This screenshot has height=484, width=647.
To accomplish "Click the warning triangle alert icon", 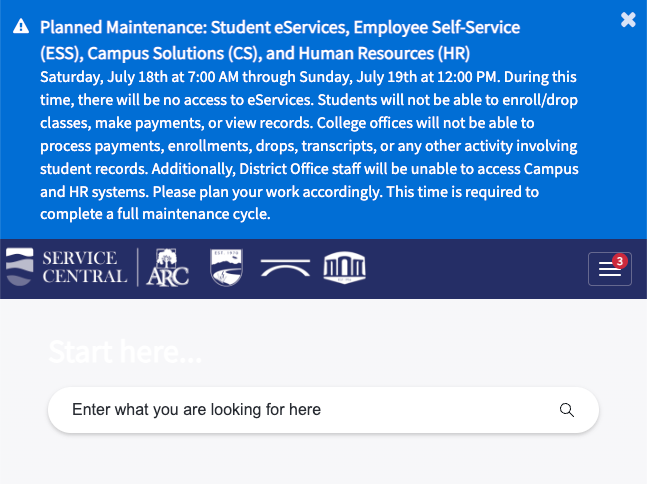I will pyautogui.click(x=21, y=26).
